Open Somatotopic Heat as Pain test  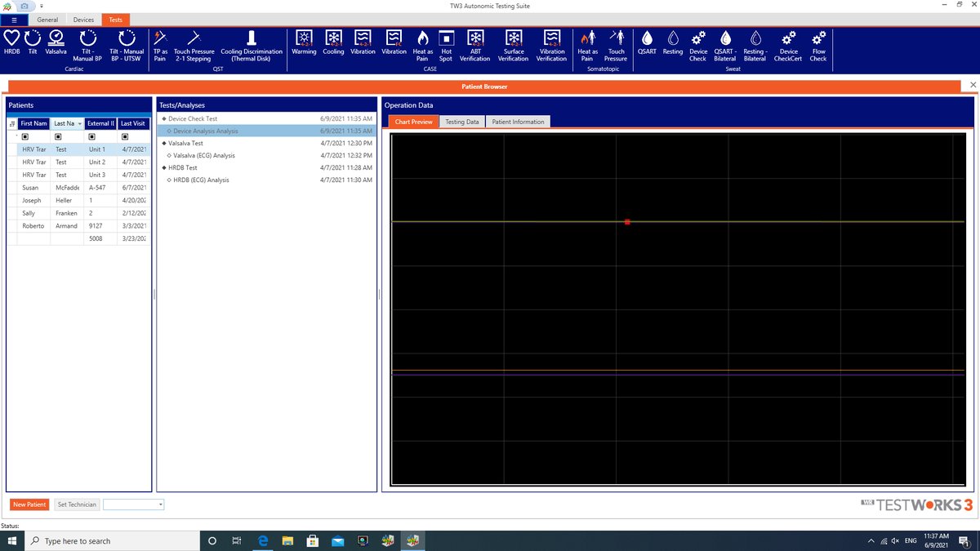[x=587, y=45]
